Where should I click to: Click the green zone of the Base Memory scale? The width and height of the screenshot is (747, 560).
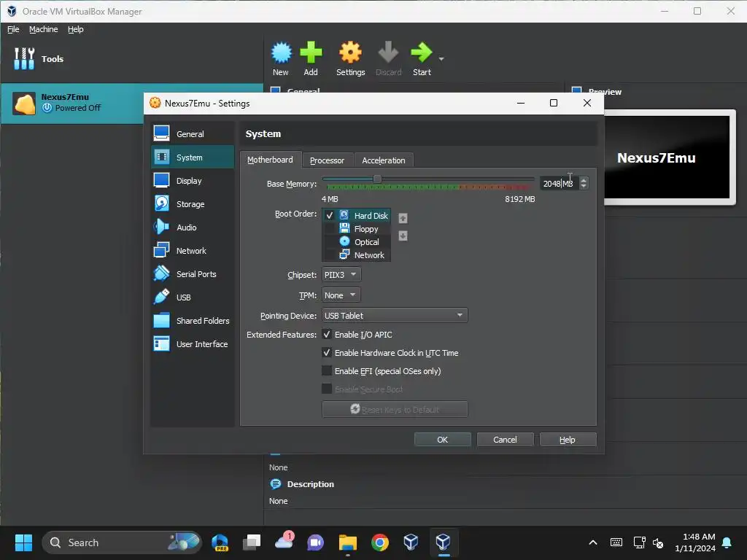pos(393,187)
